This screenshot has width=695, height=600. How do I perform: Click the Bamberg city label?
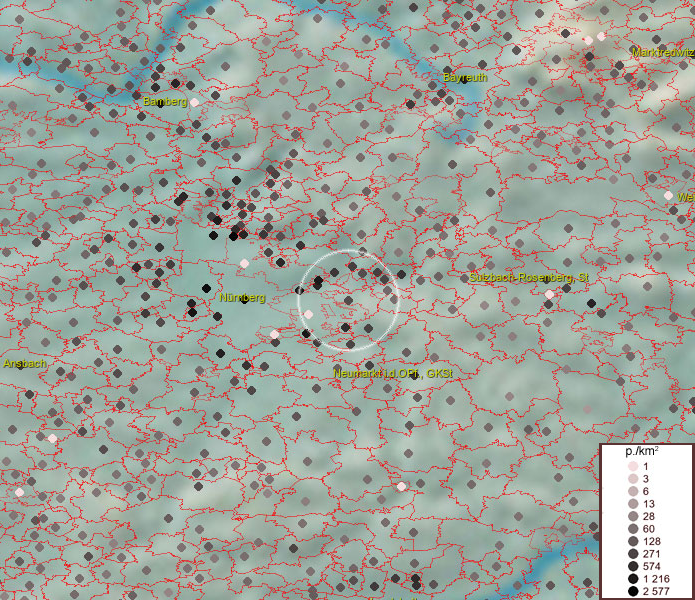[x=165, y=102]
